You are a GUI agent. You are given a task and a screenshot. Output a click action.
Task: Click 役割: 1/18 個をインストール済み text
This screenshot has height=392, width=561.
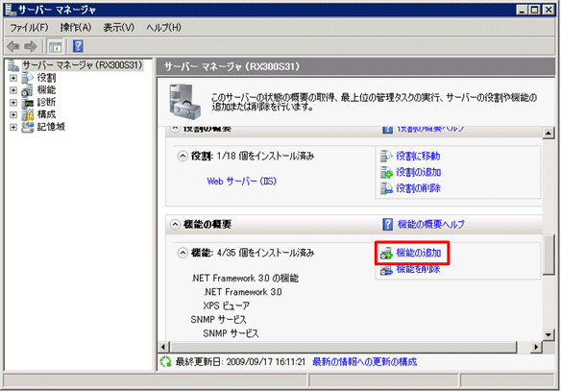(253, 156)
